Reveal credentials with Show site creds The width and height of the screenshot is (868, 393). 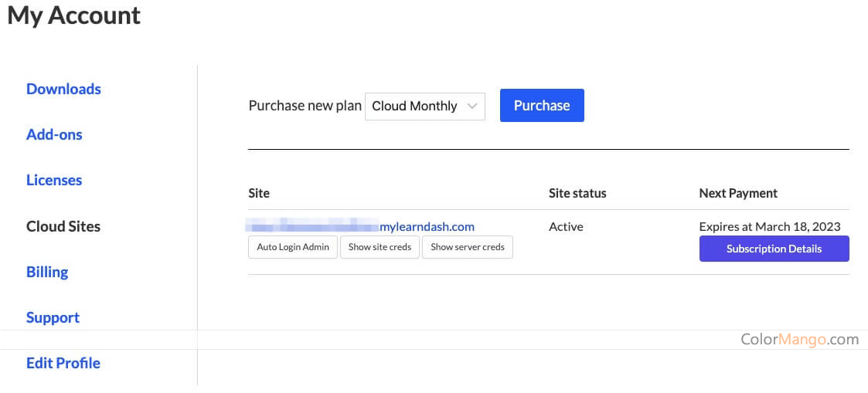[x=380, y=247]
